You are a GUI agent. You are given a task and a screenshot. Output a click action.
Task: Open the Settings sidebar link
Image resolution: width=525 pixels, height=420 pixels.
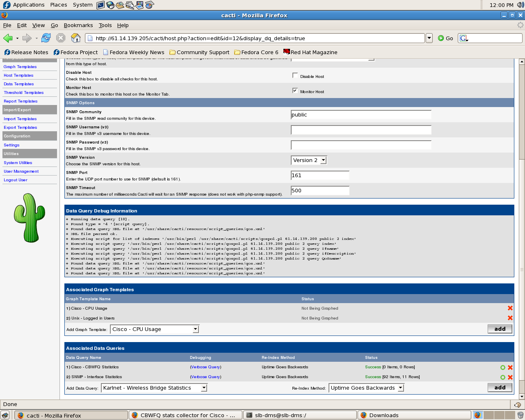pos(11,145)
